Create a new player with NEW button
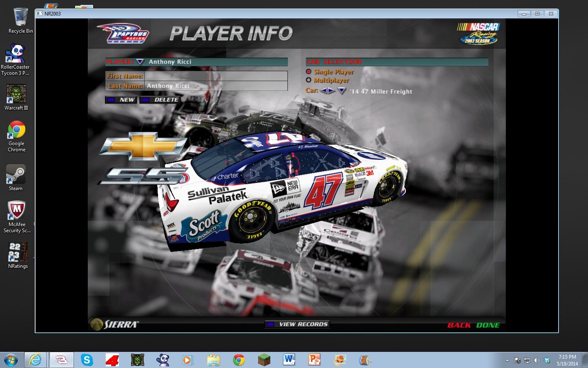 click(121, 100)
